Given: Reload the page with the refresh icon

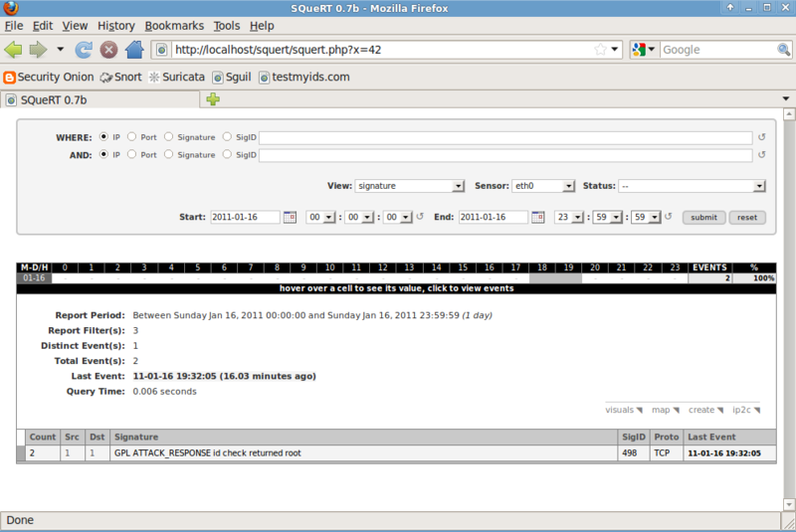Looking at the screenshot, I should click(x=84, y=50).
